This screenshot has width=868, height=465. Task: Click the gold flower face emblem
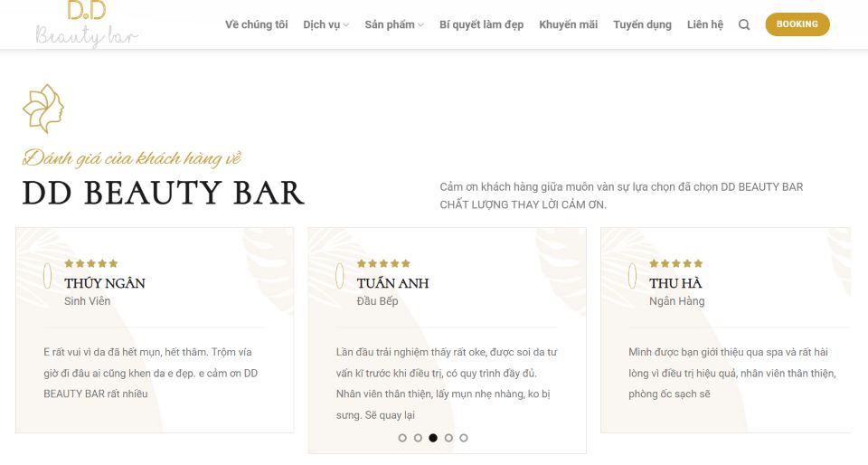(43, 109)
